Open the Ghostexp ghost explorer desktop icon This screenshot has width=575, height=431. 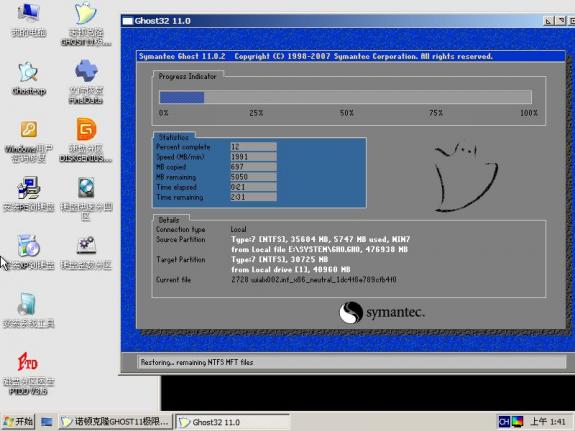(29, 72)
